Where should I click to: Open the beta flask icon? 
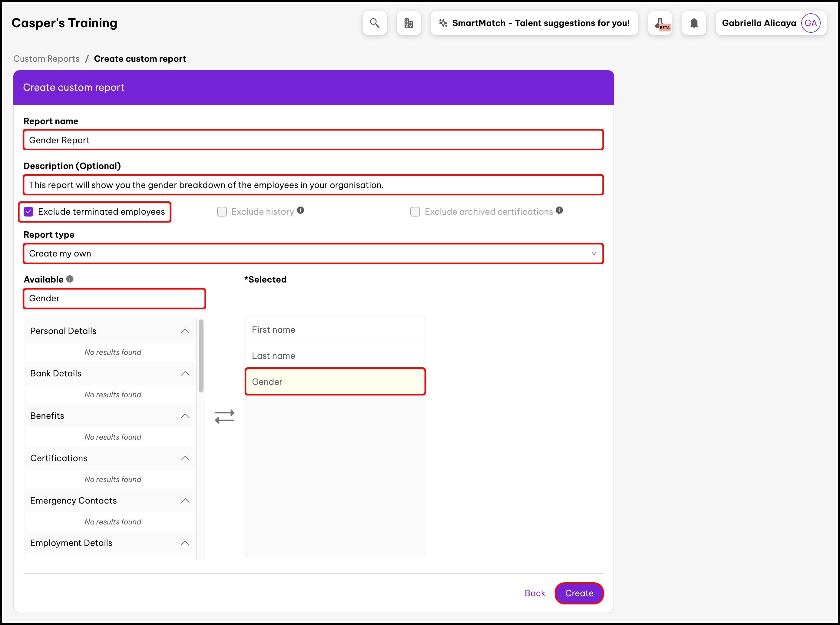pyautogui.click(x=660, y=23)
